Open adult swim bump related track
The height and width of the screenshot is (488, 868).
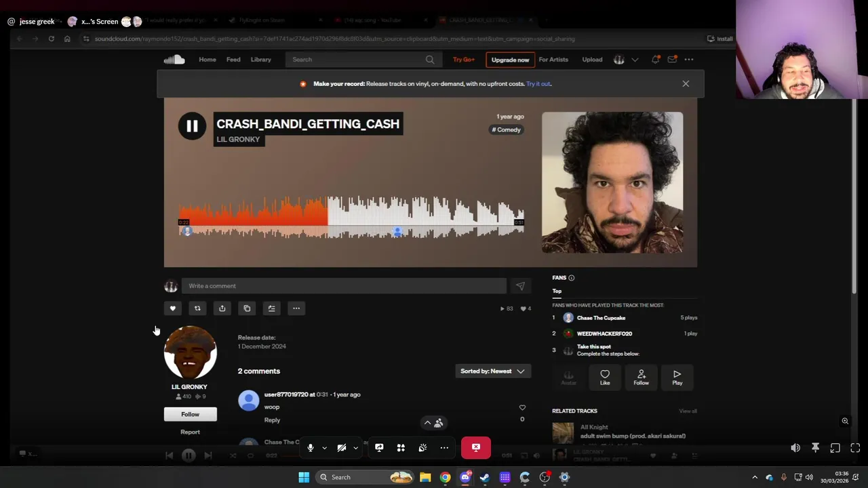click(633, 436)
